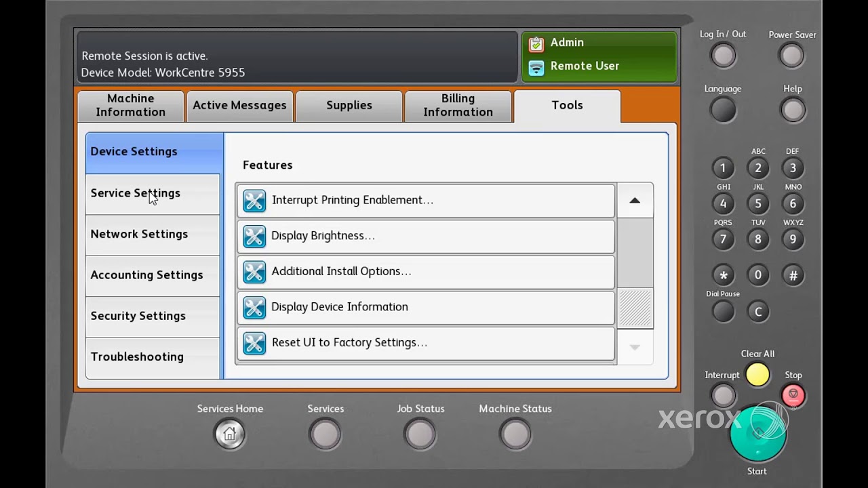
Task: Click the Power Saver button
Action: (791, 56)
